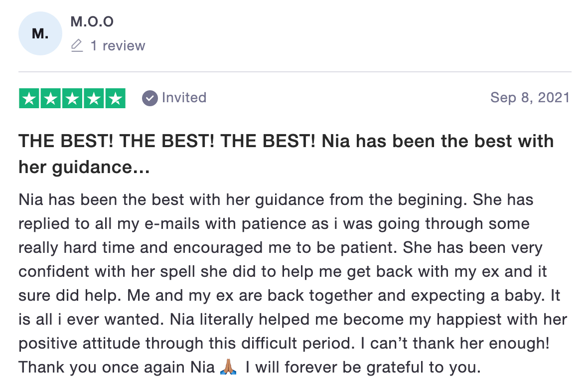Viewport: 588px width, 389px height.
Task: Click the 'her guidance…' title line
Action: tap(84, 167)
